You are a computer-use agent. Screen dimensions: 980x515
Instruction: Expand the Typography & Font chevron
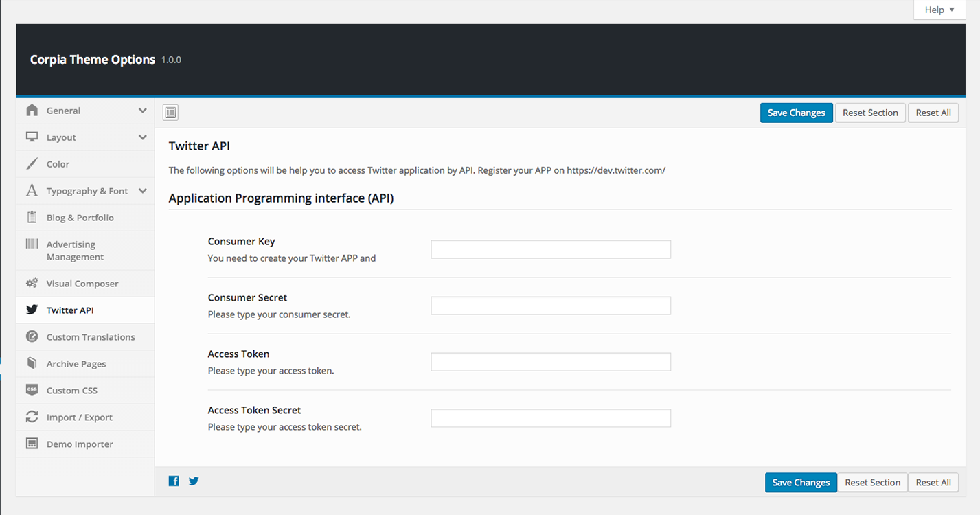click(142, 191)
